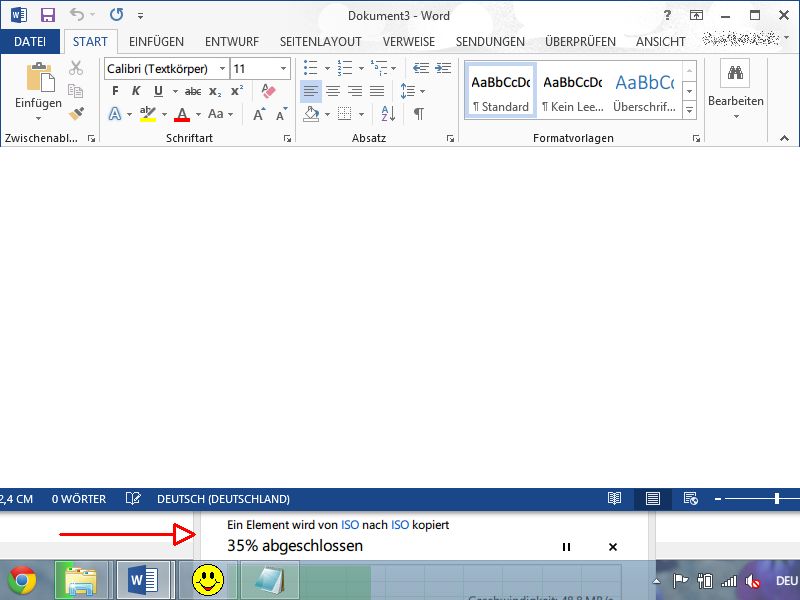Select the Print Layout view toggle
The height and width of the screenshot is (600, 800).
point(653,498)
